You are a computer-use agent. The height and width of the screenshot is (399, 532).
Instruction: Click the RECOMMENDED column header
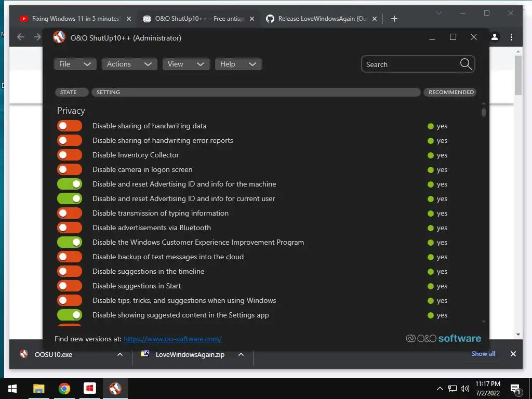450,92
